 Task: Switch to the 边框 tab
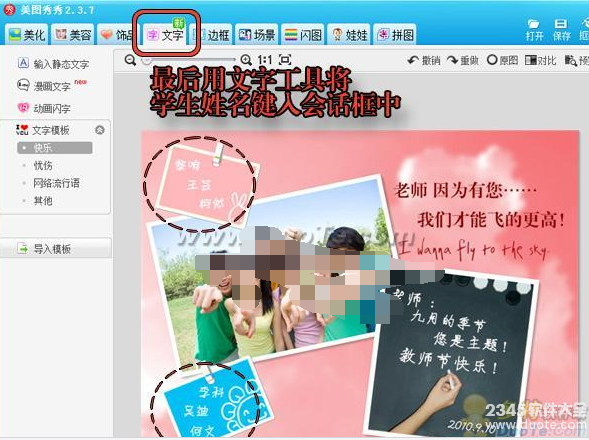coord(211,35)
